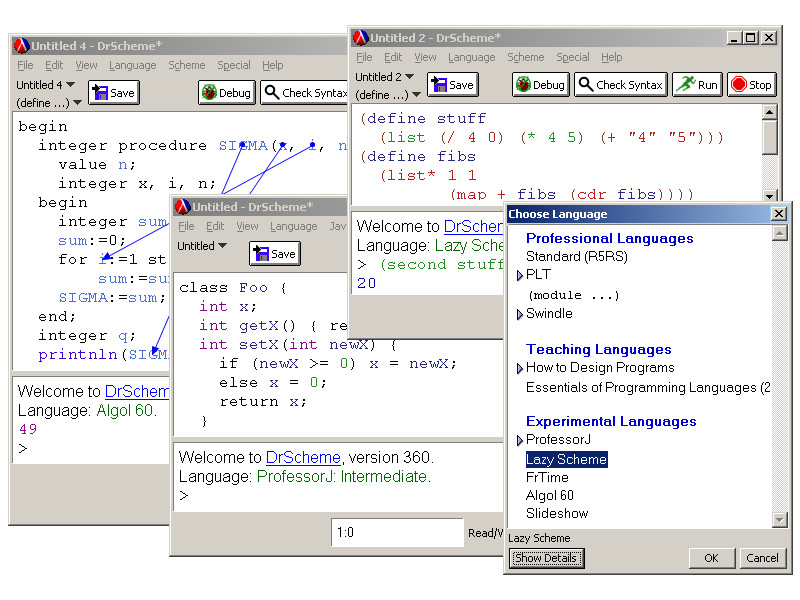Open Scheme menu in Untitled 2 window
Screen dimensions: 800x600
pyautogui.click(x=525, y=58)
